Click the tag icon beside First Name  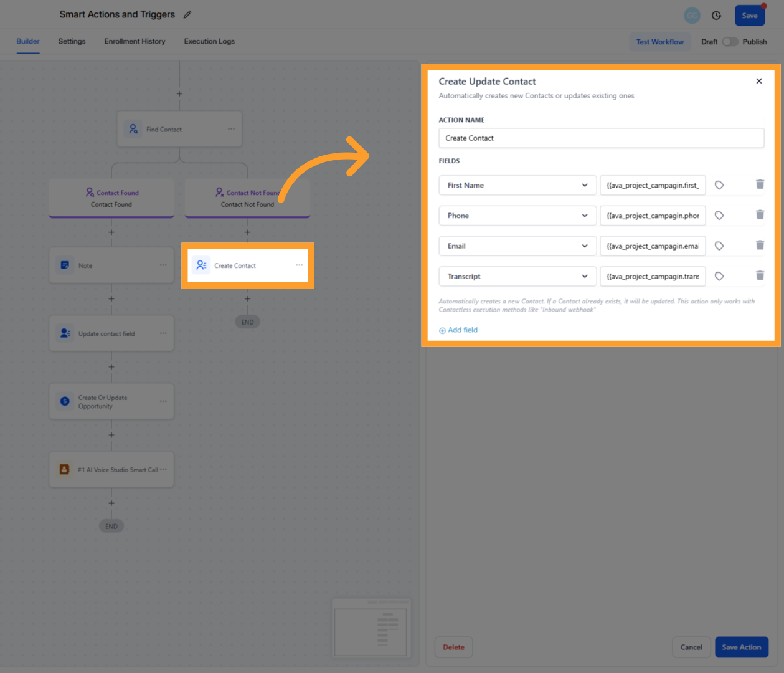click(719, 184)
